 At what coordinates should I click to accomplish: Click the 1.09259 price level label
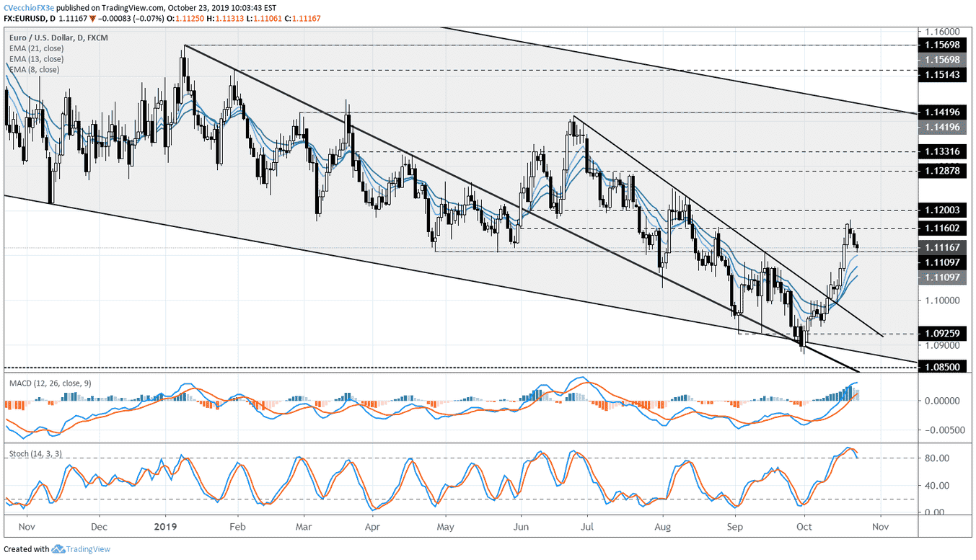point(944,334)
